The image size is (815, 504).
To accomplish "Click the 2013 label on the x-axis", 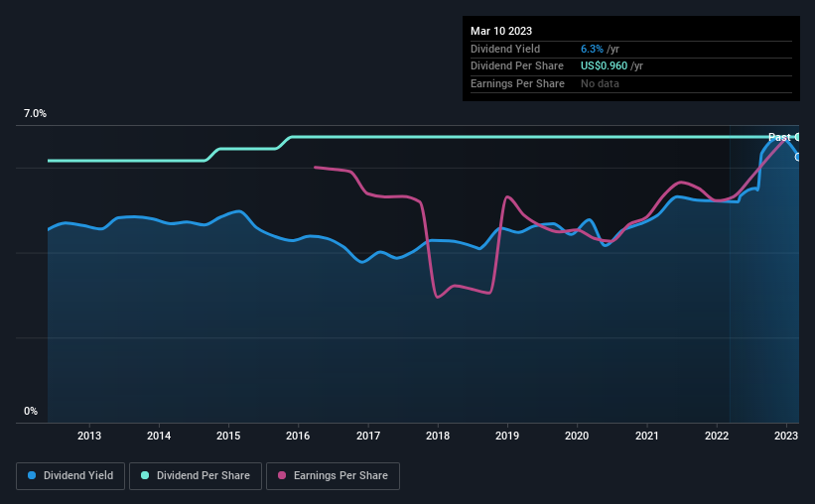I will point(89,435).
